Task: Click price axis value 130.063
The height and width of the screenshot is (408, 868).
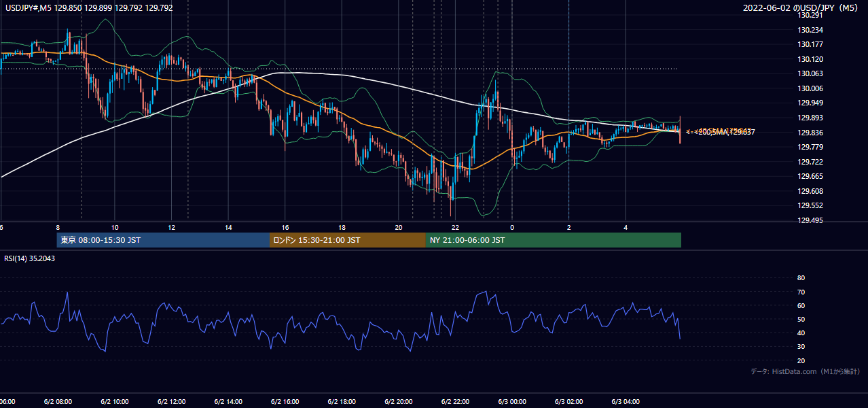Action: [810, 73]
